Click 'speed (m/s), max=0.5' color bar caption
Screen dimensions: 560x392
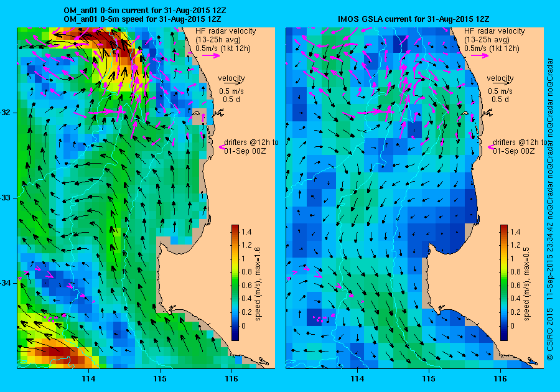click(526, 284)
